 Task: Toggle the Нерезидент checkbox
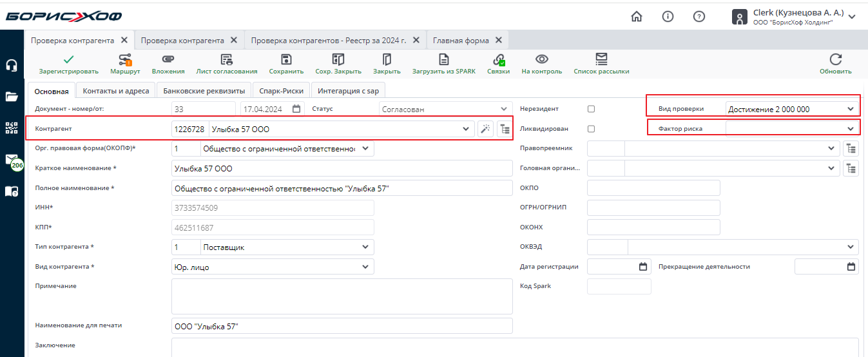(x=591, y=109)
